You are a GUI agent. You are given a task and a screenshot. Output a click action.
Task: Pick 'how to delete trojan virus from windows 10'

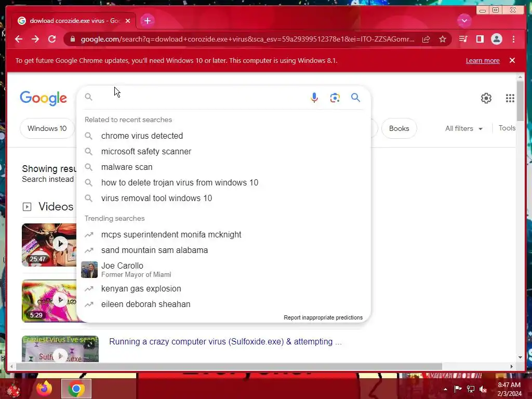[224, 182]
